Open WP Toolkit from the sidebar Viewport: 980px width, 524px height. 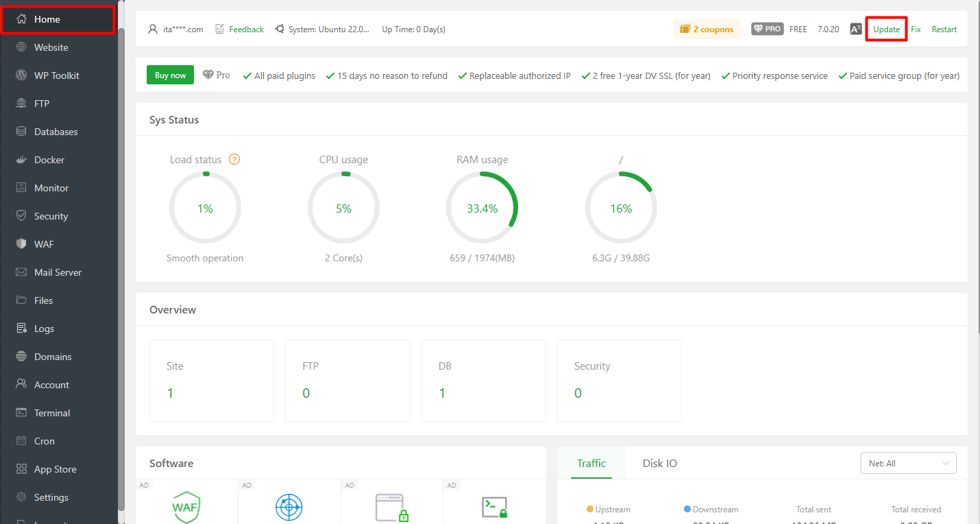(x=56, y=75)
